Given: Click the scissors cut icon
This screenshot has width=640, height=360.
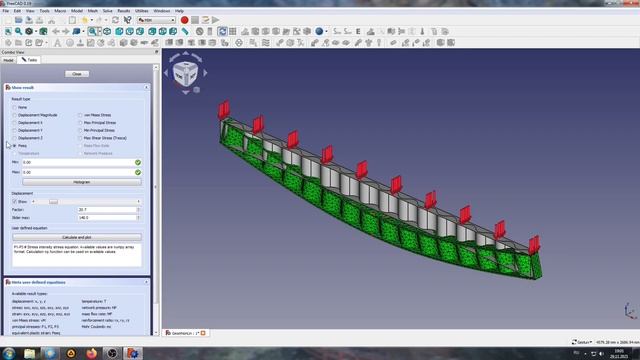Looking at the screenshot, I should (51, 20).
